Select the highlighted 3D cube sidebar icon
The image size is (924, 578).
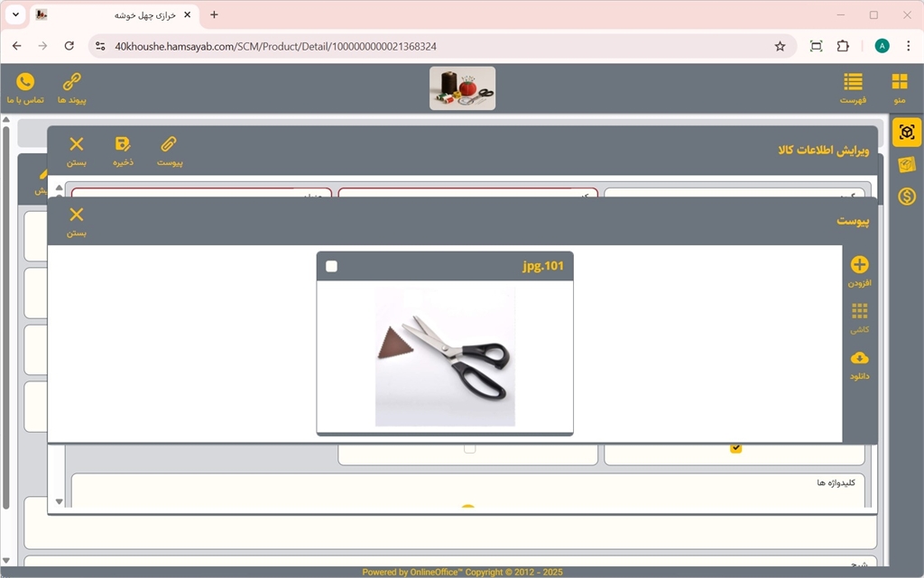907,133
